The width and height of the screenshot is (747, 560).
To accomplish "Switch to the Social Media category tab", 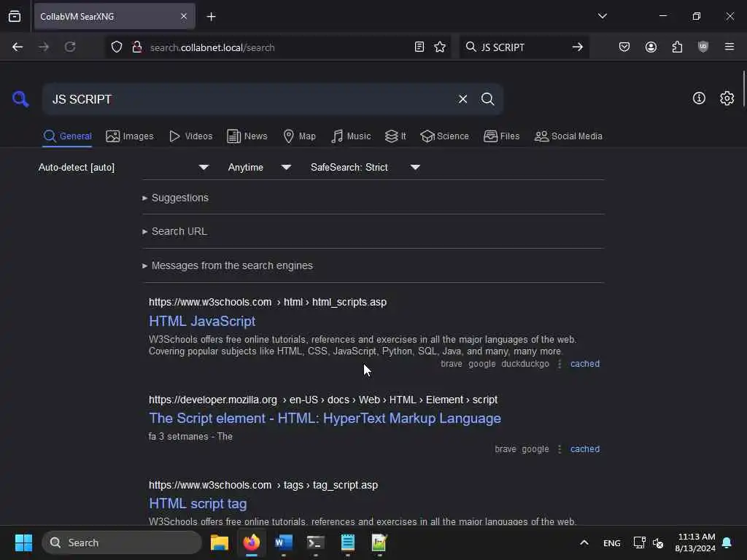I will (568, 136).
